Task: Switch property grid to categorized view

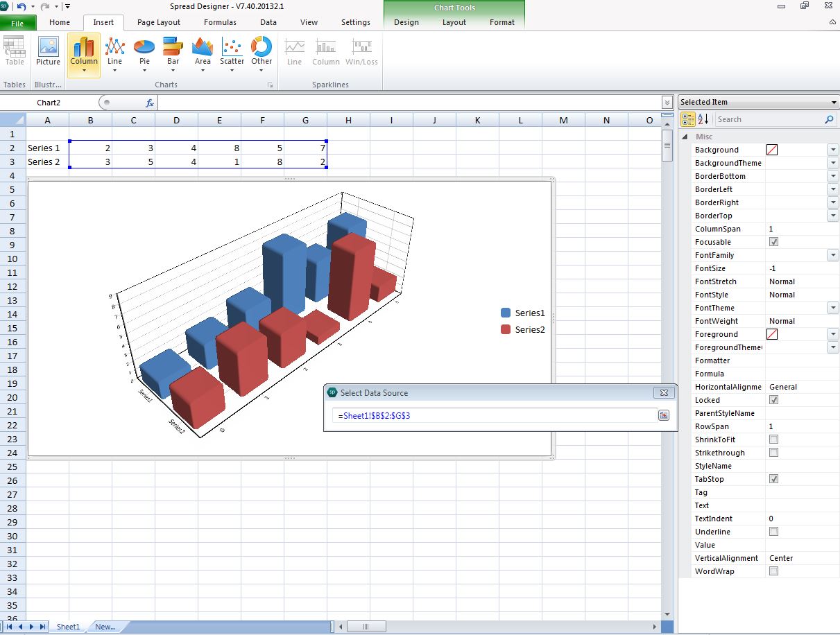Action: tap(687, 119)
